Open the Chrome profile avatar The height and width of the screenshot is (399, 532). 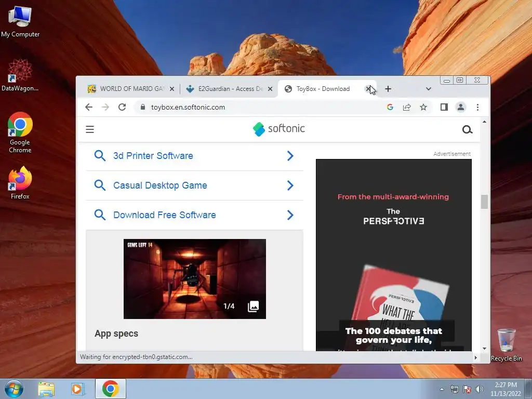[461, 107]
